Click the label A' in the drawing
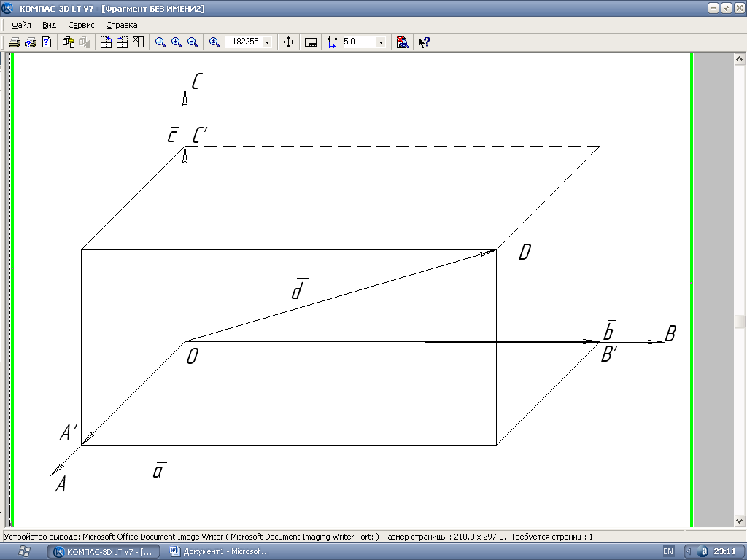The width and height of the screenshot is (747, 560). click(x=69, y=432)
